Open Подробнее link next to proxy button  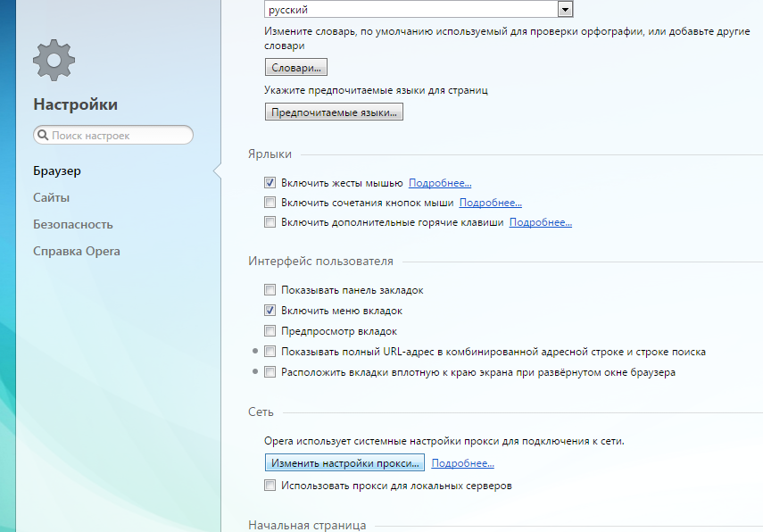pos(463,463)
